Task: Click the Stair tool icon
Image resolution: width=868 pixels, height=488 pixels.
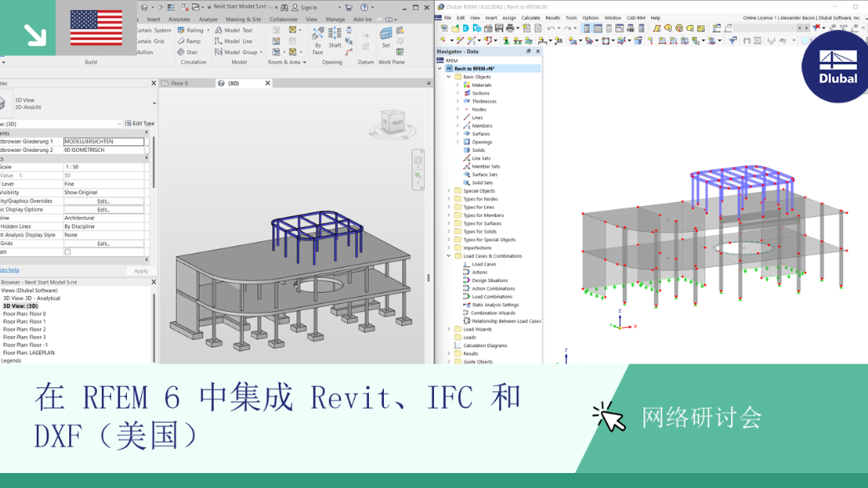Action: 181,52
